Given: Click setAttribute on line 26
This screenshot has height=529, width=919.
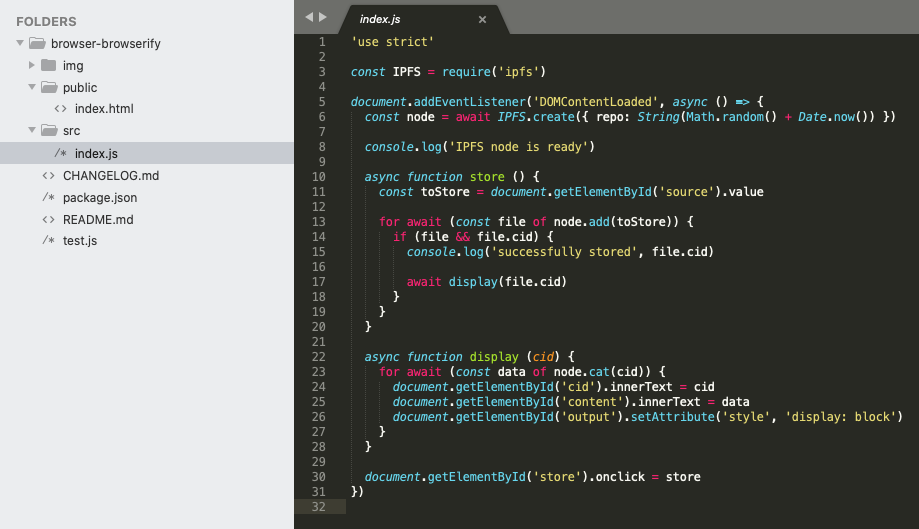Looking at the screenshot, I should [672, 417].
